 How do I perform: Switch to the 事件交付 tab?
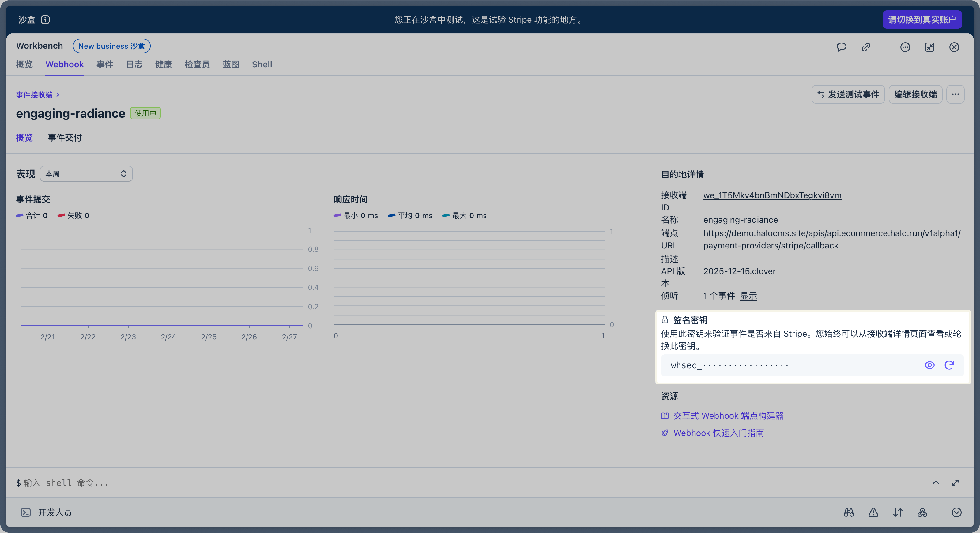pos(65,138)
